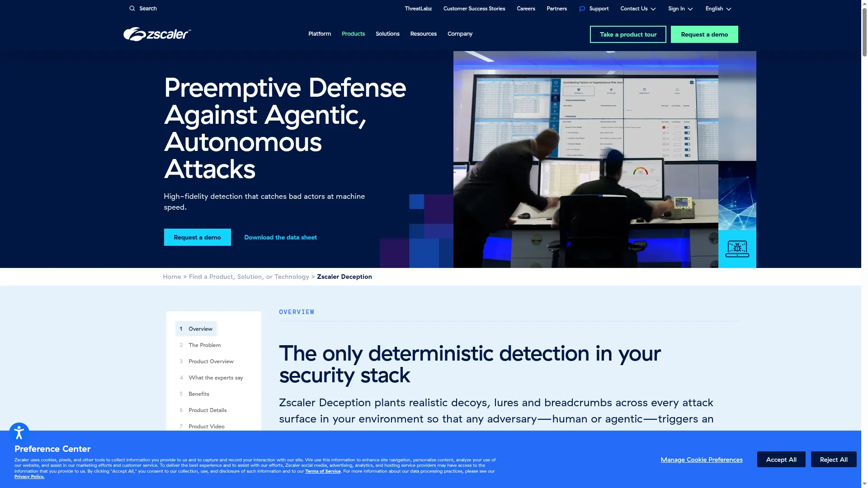
Task: Open the Resources menu
Action: pos(423,34)
